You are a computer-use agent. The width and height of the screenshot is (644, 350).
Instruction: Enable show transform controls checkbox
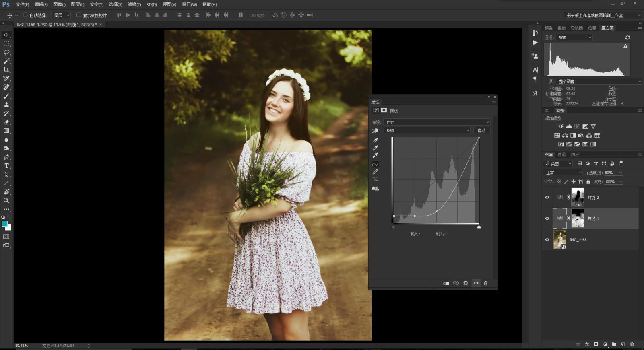coord(78,15)
